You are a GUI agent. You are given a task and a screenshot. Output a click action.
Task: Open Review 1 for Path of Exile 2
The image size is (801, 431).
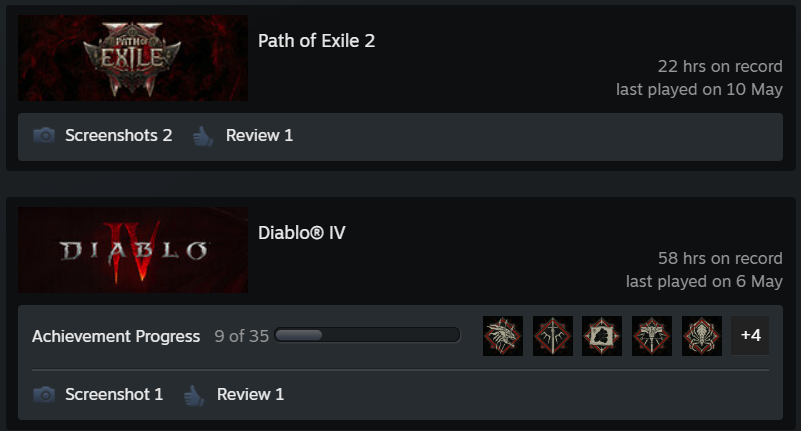(x=260, y=135)
